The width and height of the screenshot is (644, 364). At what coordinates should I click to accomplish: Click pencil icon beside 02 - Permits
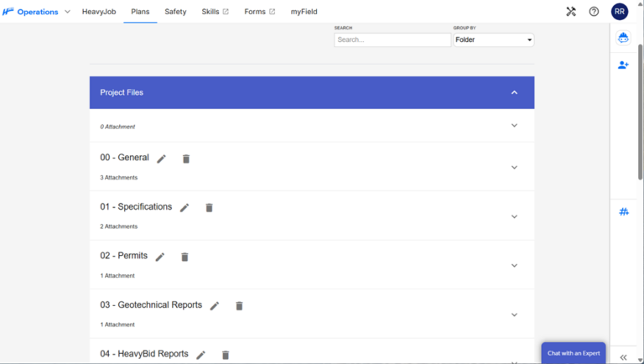click(x=160, y=257)
